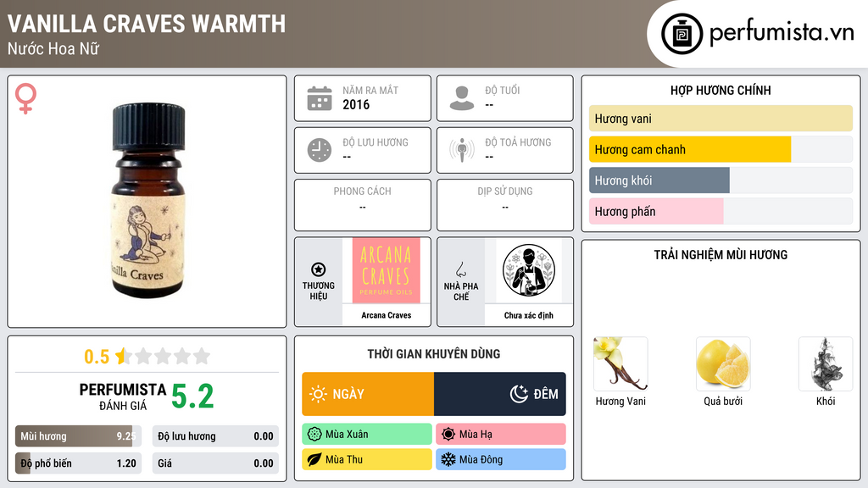Open the Arcana Craves brand logo image
Screen dimensions: 868x488
[386, 270]
